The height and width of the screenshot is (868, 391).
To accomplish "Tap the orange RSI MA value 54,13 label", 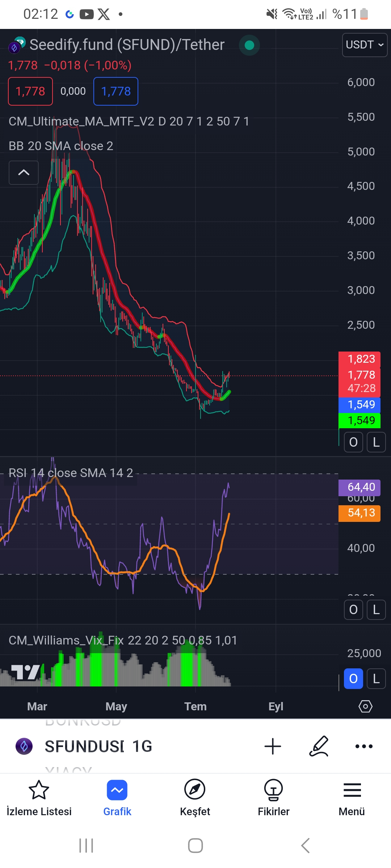I will 360,513.
